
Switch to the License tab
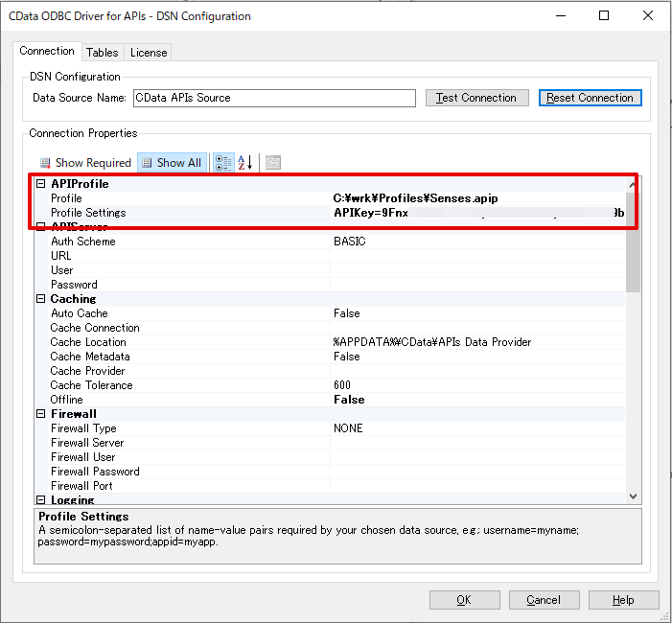pos(149,53)
